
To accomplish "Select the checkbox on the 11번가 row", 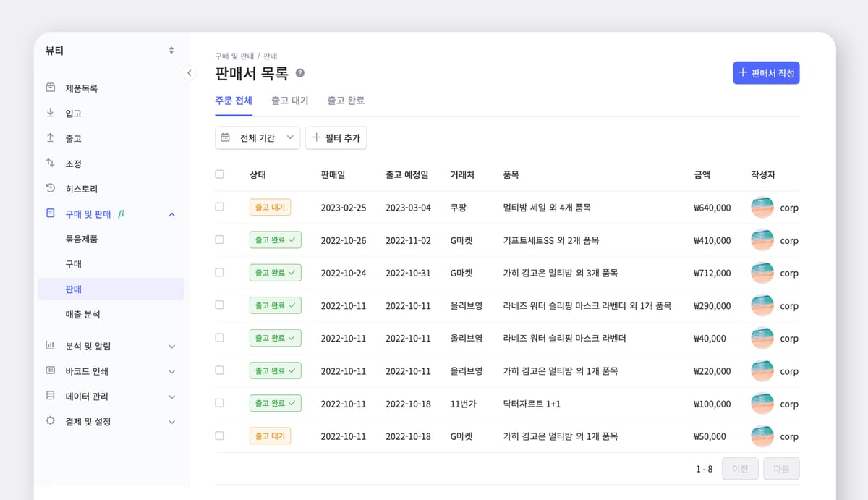I will coord(219,403).
